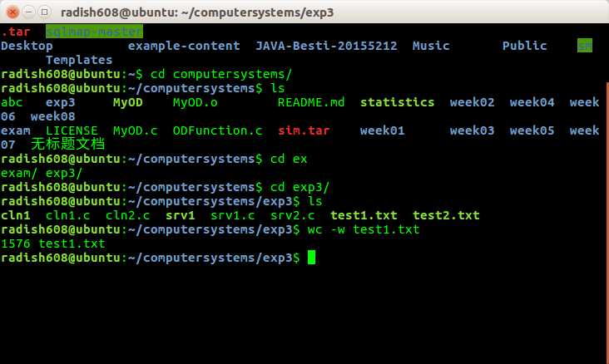
Task: Select the exam/ tab-completion suggestion
Action: click(x=19, y=173)
